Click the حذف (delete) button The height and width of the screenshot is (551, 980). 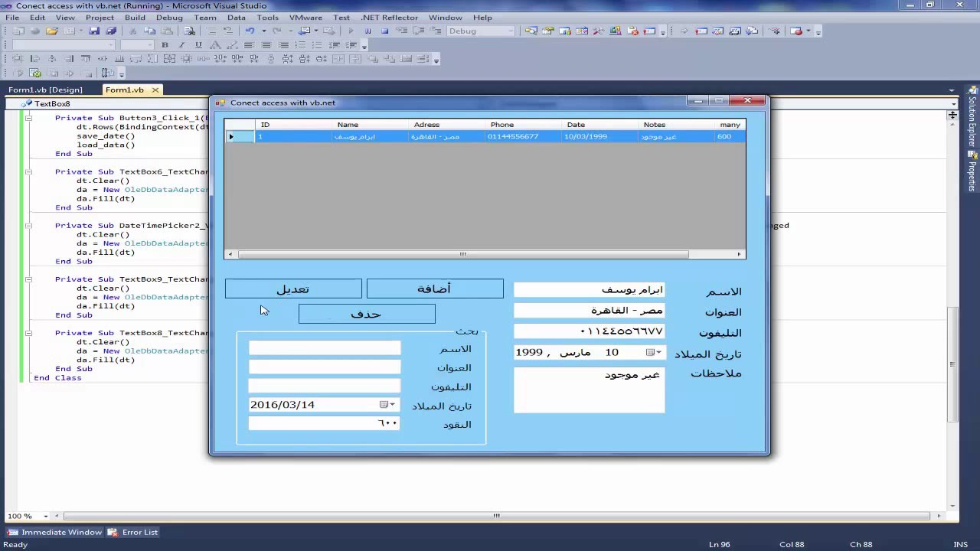coord(367,314)
